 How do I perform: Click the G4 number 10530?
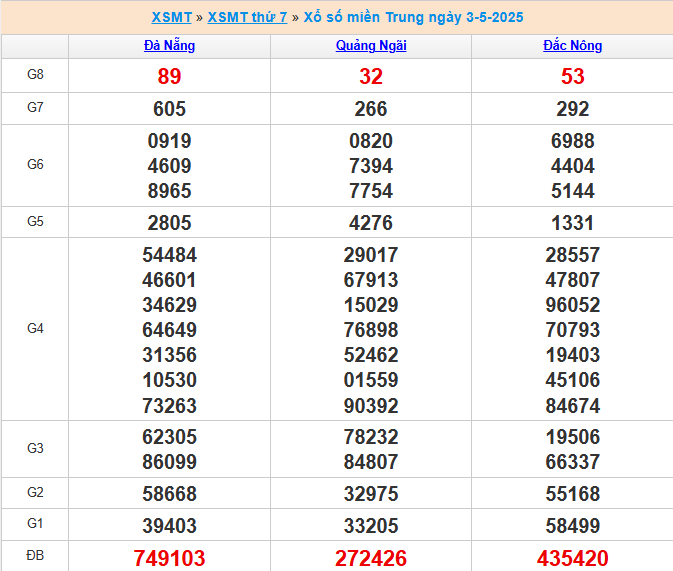[169, 380]
